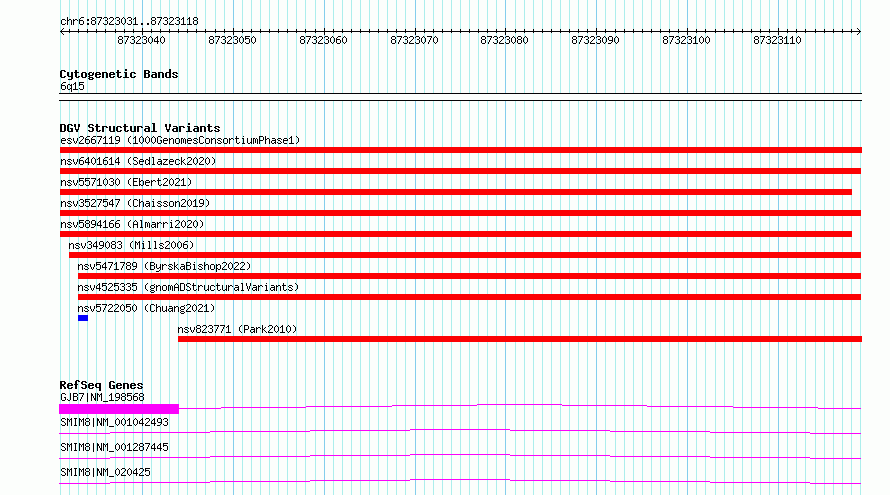Select the nsv349083 red bar
Screen dimensions: 890x495
pos(464,255)
